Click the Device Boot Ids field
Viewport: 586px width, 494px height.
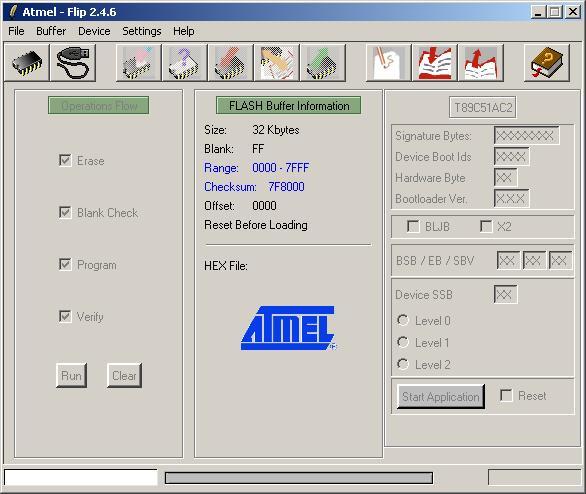pos(512,156)
